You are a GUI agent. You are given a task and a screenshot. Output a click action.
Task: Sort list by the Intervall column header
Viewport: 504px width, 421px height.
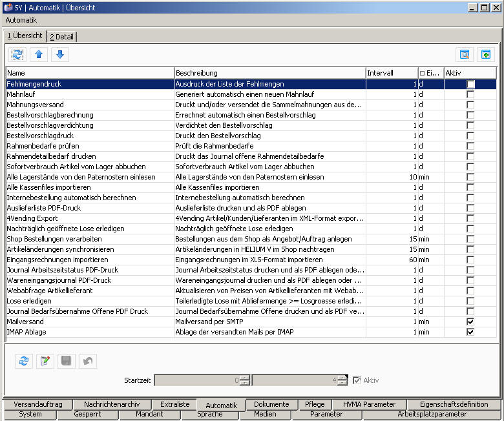[391, 73]
